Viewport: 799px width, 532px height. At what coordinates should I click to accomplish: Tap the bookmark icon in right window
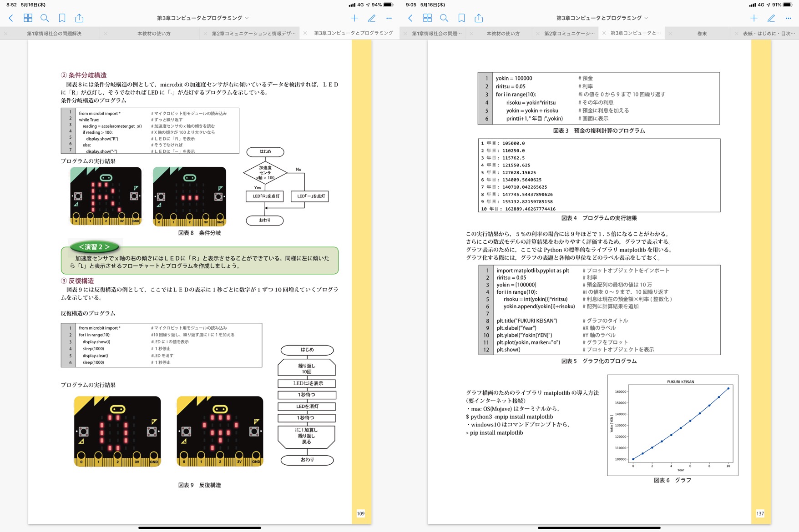[x=461, y=18]
